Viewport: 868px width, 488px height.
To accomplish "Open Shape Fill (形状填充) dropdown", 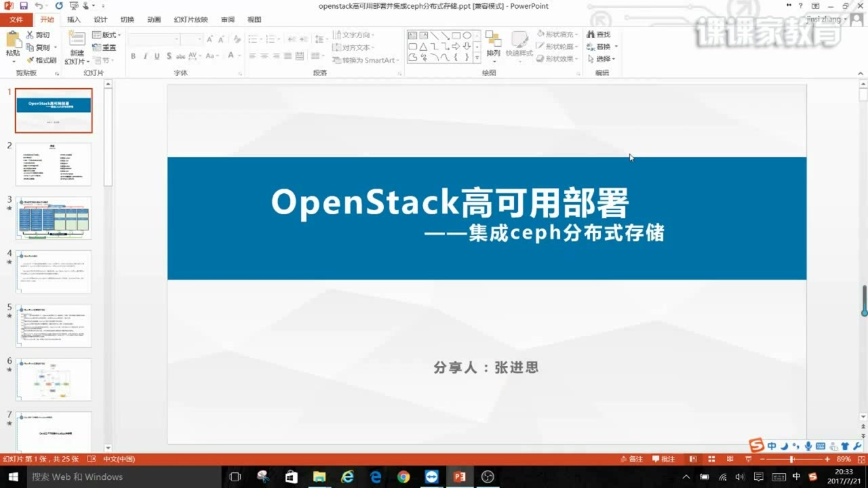I will [x=559, y=34].
